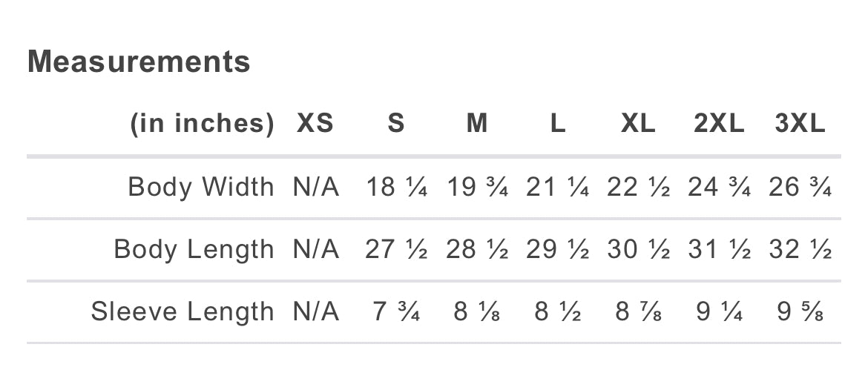Click the Sleeve Length value for 2XL
Screen dimensions: 868x370
pos(719,312)
